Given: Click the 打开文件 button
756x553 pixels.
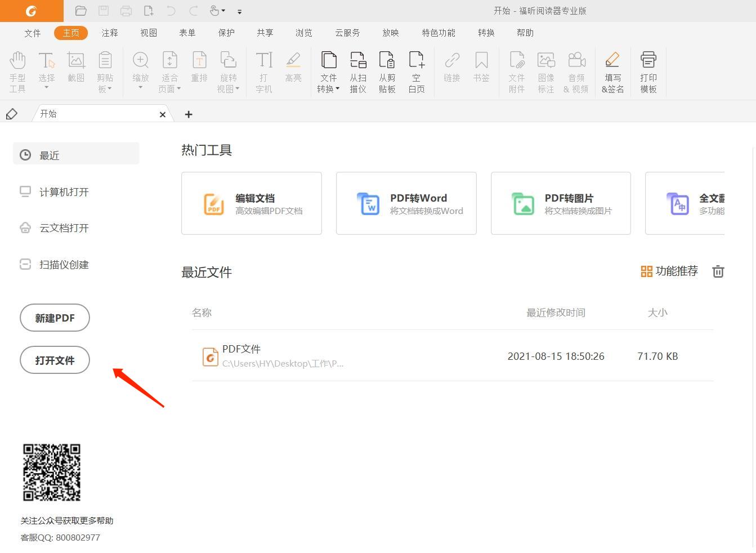Looking at the screenshot, I should (55, 360).
